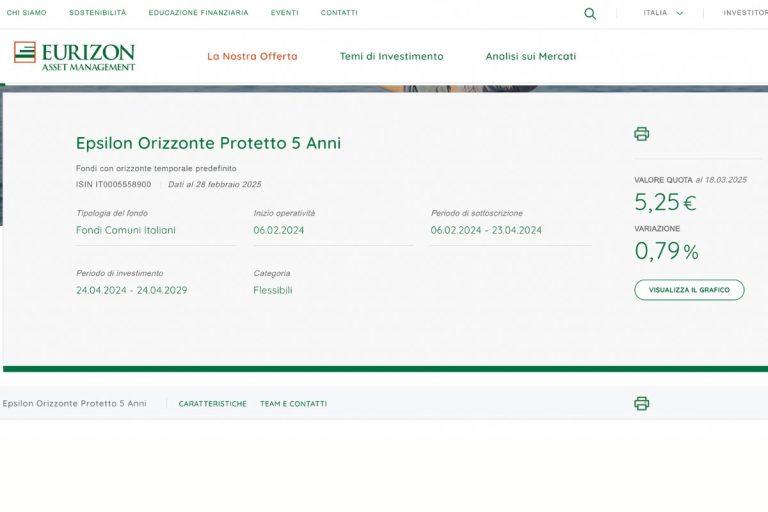Open the Eventi link
The image size is (768, 512).
[x=284, y=13]
